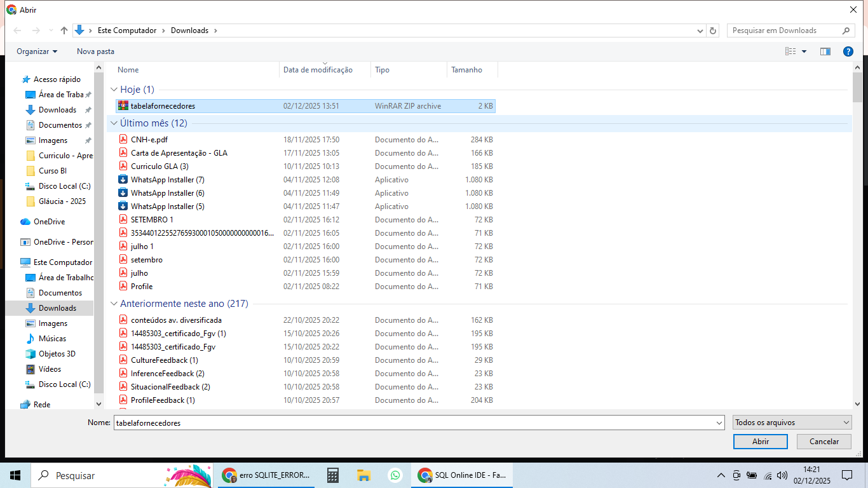This screenshot has height=488, width=868.
Task: Click the Vídeos film icon in sidebar
Action: pyautogui.click(x=30, y=369)
